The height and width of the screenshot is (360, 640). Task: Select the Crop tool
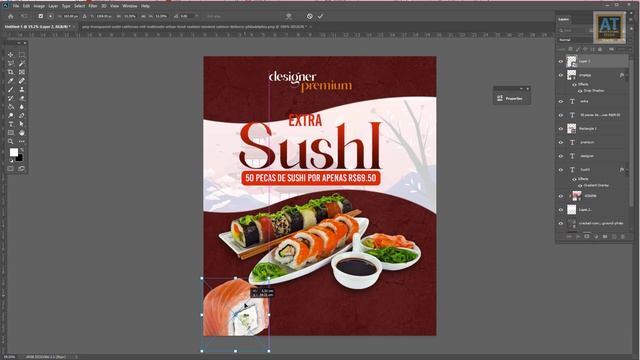(x=11, y=72)
